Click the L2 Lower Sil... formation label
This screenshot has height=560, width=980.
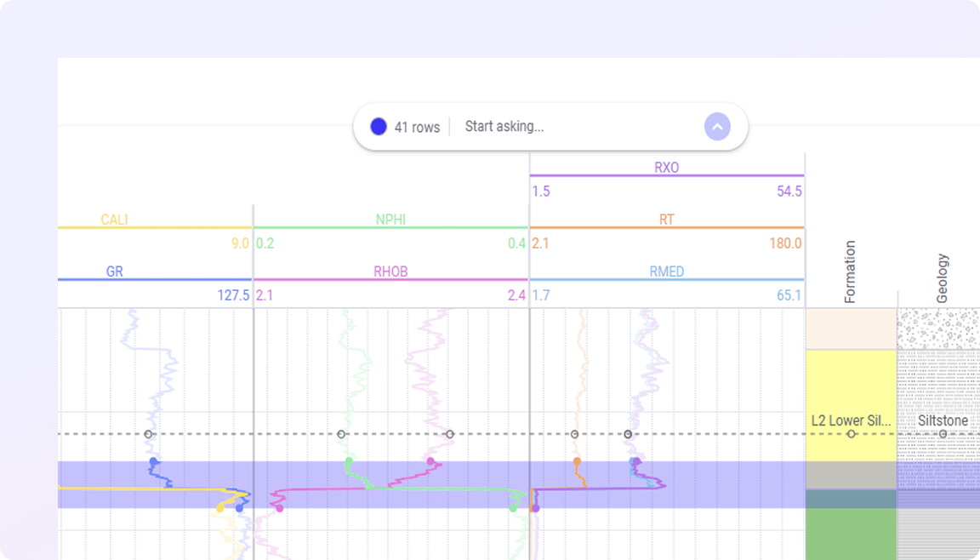click(x=851, y=420)
